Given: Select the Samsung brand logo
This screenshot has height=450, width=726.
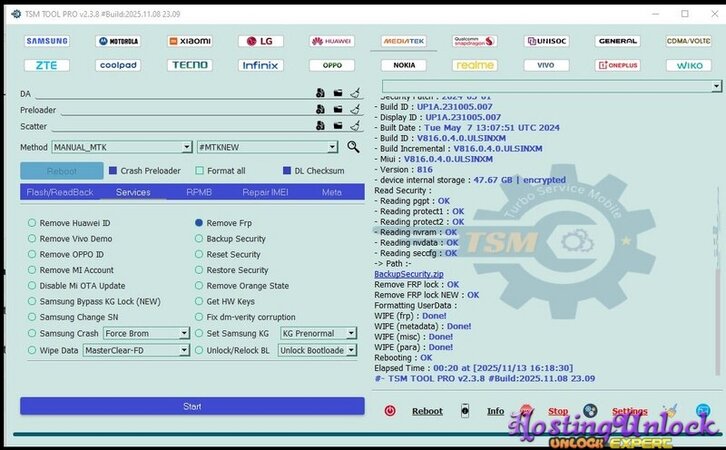Looking at the screenshot, I should click(x=47, y=41).
